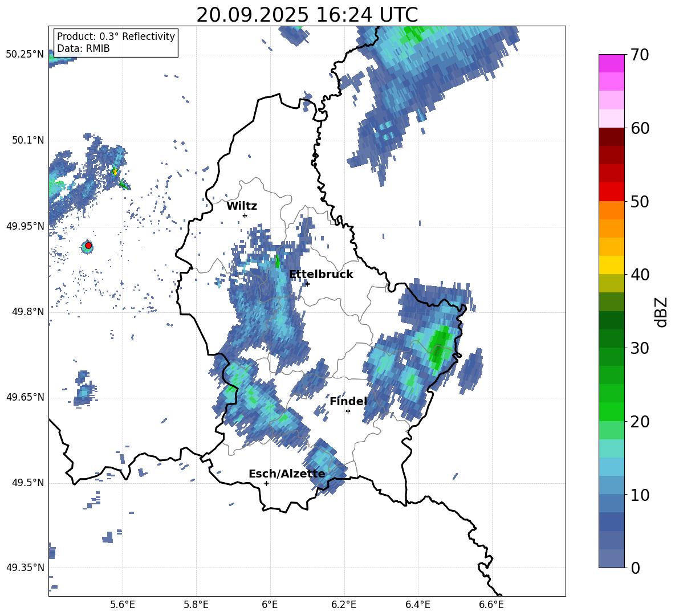Click the dBZ colorbar axis label
This screenshot has height=616, width=675.
[662, 312]
